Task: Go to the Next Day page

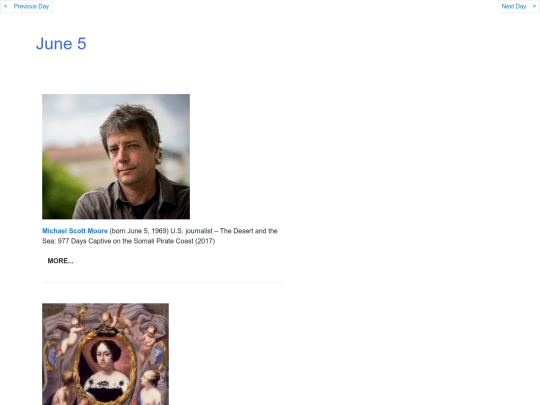Action: pos(518,7)
